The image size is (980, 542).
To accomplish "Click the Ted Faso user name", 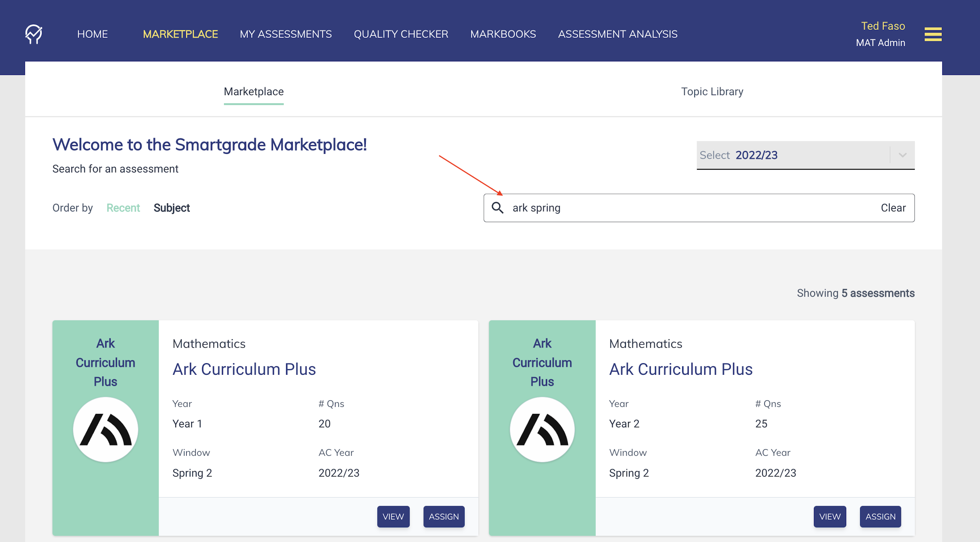I will [x=883, y=26].
